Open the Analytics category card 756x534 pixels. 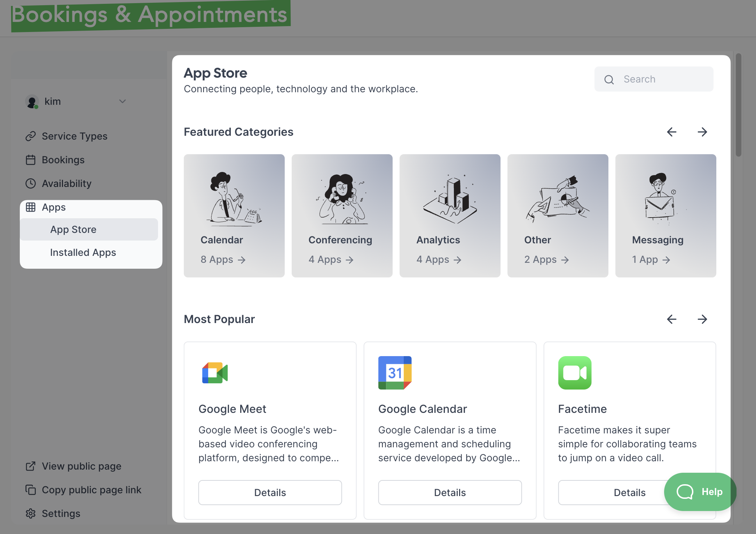(450, 215)
